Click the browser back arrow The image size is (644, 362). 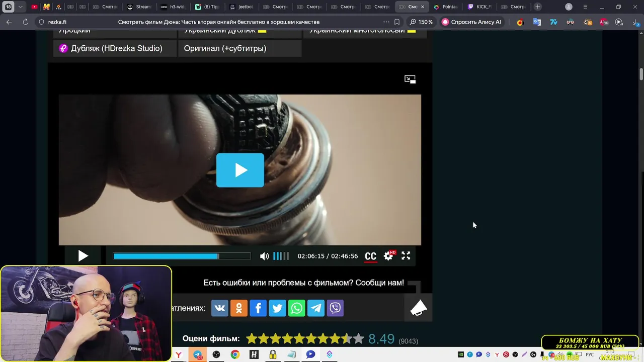[9, 22]
